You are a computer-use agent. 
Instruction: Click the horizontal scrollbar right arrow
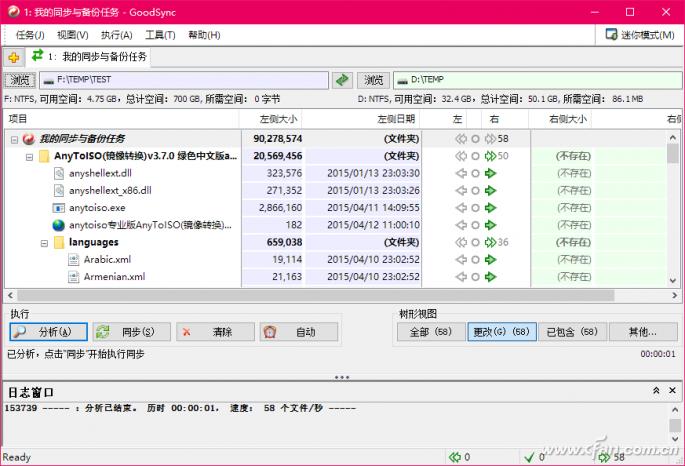(x=675, y=296)
